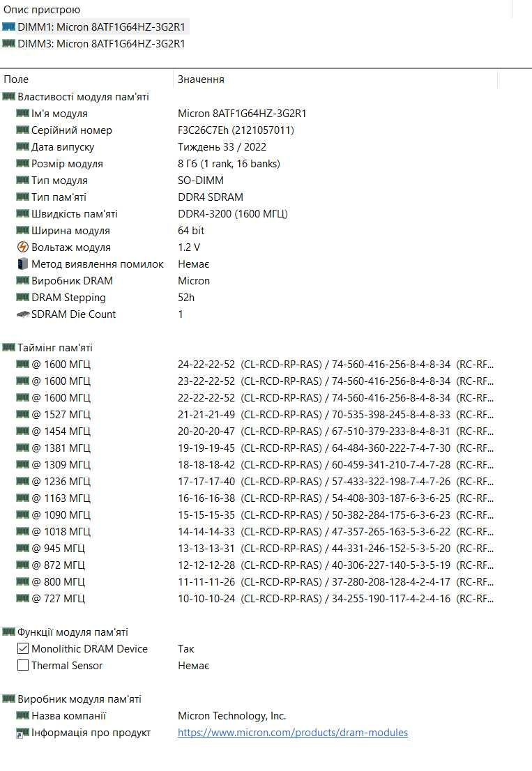The image size is (532, 771).
Task: Select Thermal Sensor value Немає
Action: click(x=193, y=665)
